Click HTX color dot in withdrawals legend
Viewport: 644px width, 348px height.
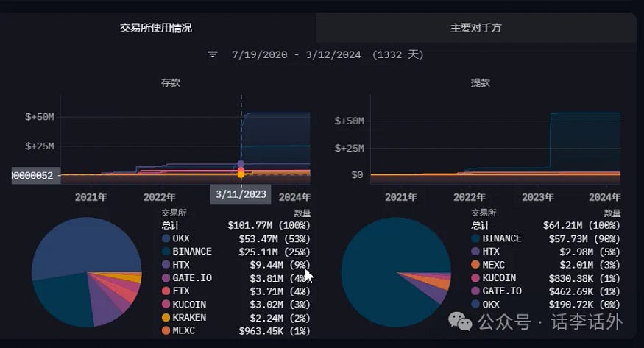475,252
